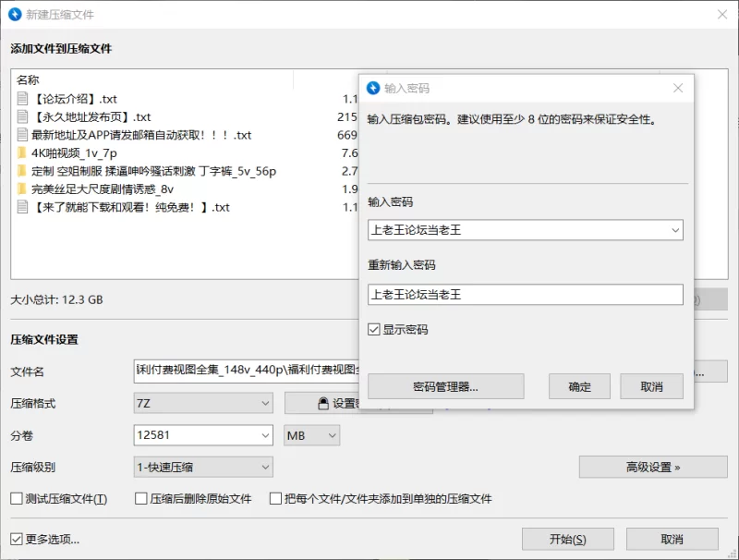Select folder row 完美丝足大尺度剧情诱惑_8v

(x=188, y=189)
